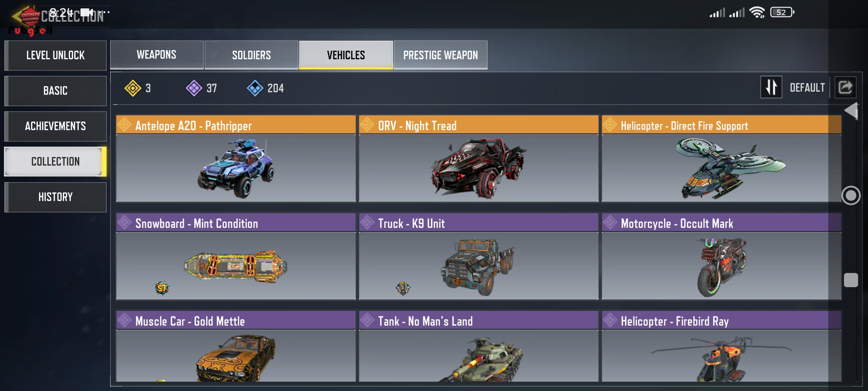Open the DEFAULT sort dropdown

tap(807, 88)
